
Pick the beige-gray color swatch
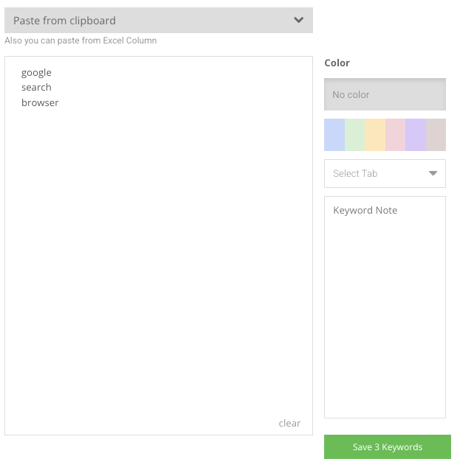click(436, 135)
